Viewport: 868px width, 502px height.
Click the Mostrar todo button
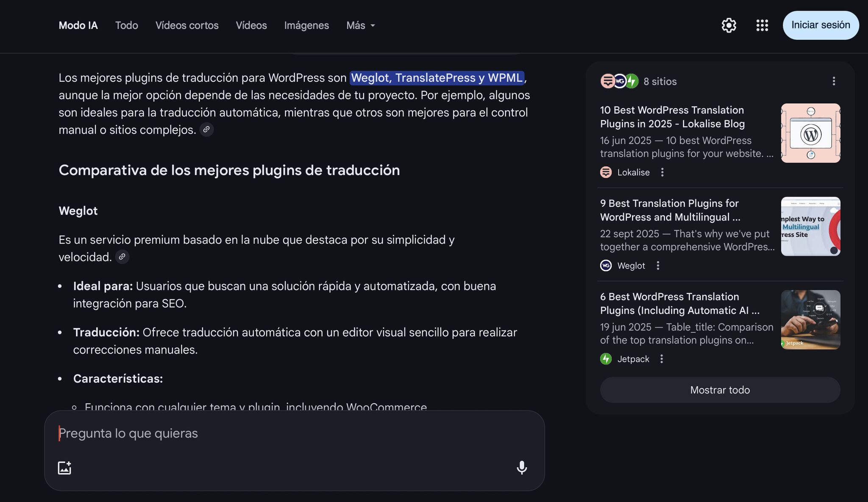coord(720,390)
